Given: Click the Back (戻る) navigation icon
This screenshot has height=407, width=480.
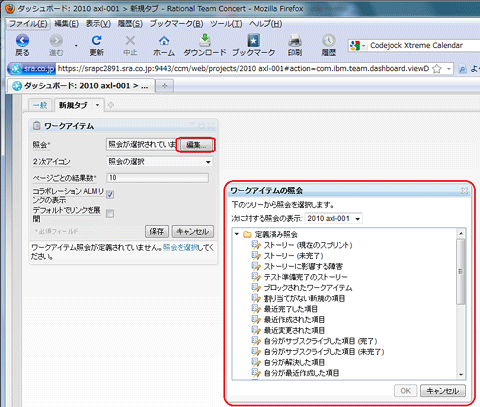Looking at the screenshot, I should pyautogui.click(x=22, y=41).
